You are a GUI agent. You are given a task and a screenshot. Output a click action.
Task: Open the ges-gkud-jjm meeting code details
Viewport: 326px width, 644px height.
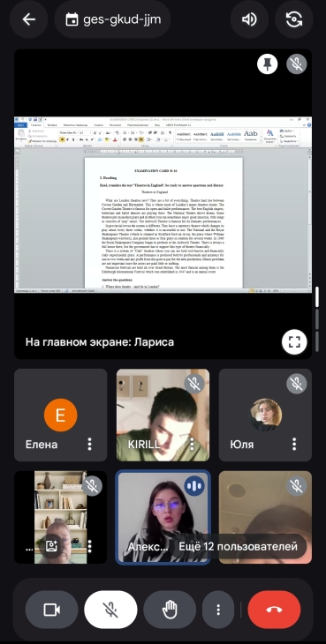(x=112, y=19)
